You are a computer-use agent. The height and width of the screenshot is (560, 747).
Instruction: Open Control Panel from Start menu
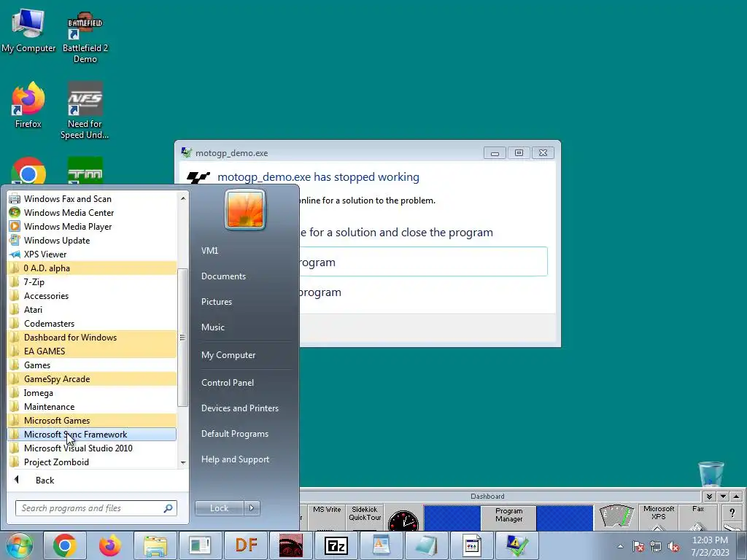[x=228, y=383]
